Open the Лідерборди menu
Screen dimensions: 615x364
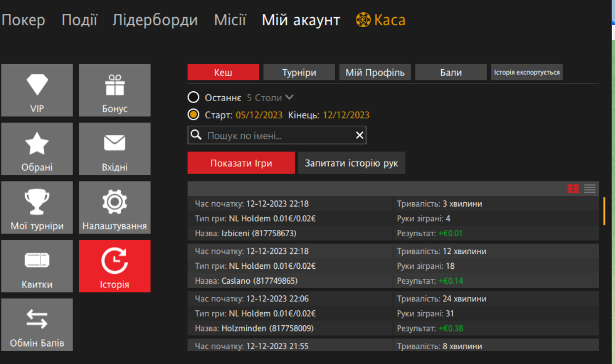[x=155, y=20]
